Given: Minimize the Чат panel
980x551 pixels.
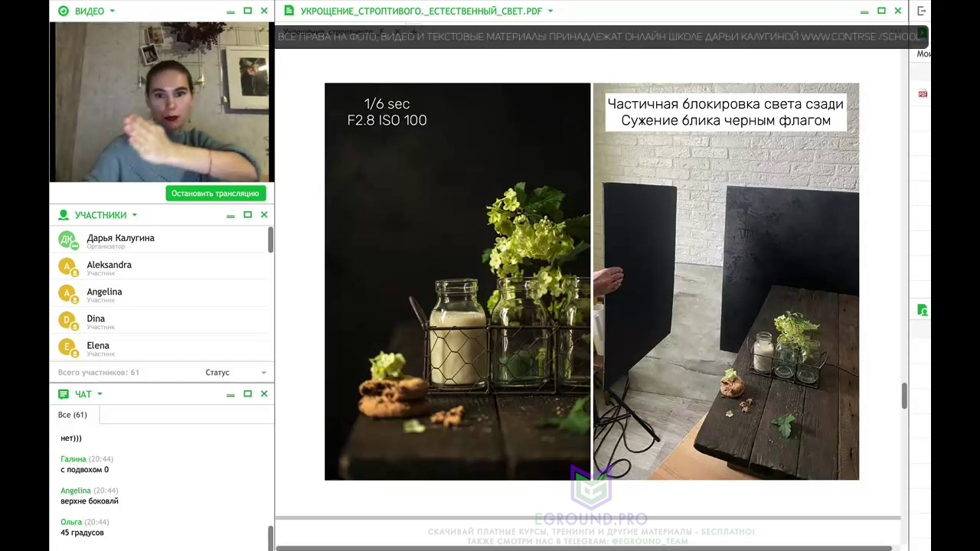Looking at the screenshot, I should pos(230,395).
